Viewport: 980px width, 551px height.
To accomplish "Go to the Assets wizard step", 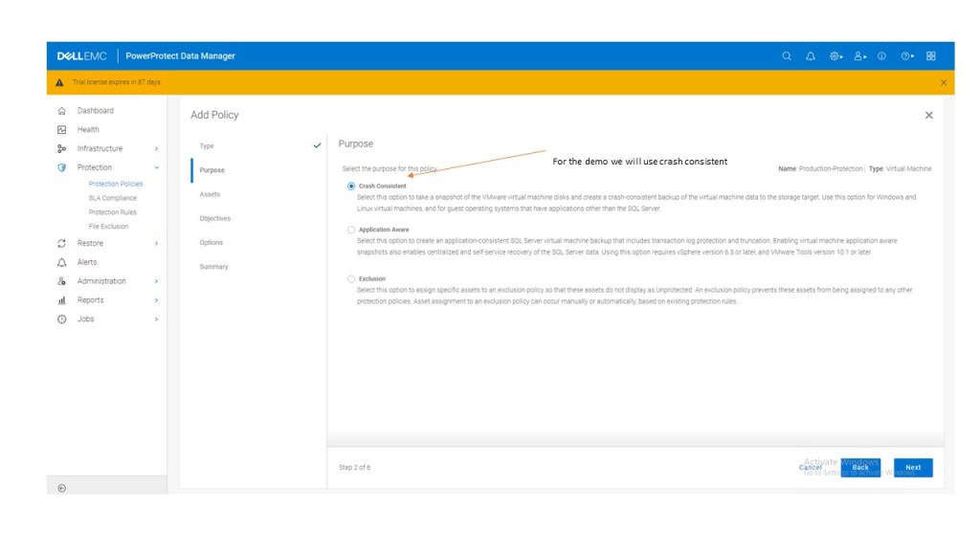I will (x=210, y=194).
